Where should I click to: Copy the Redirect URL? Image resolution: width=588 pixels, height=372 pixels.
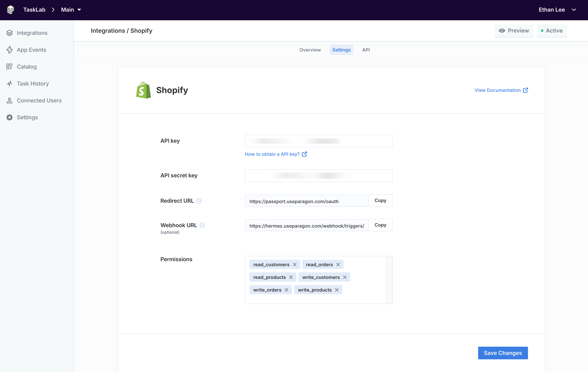(x=380, y=201)
